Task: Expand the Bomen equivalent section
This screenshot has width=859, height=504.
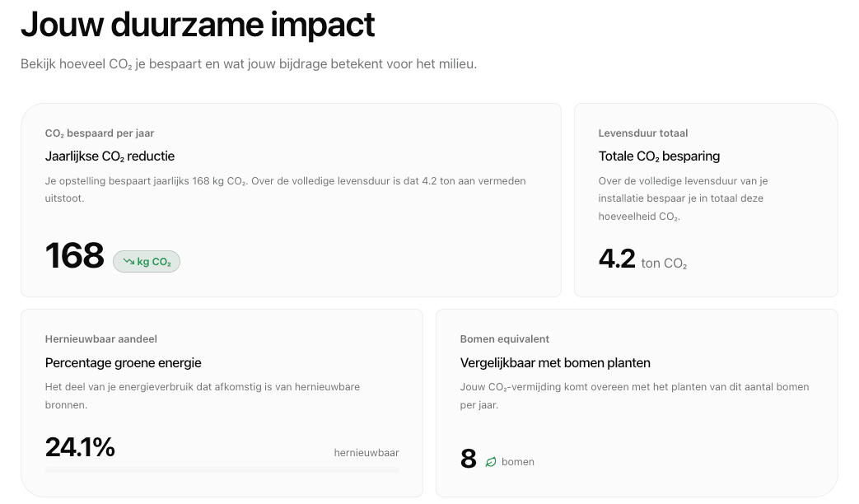Action: point(505,338)
